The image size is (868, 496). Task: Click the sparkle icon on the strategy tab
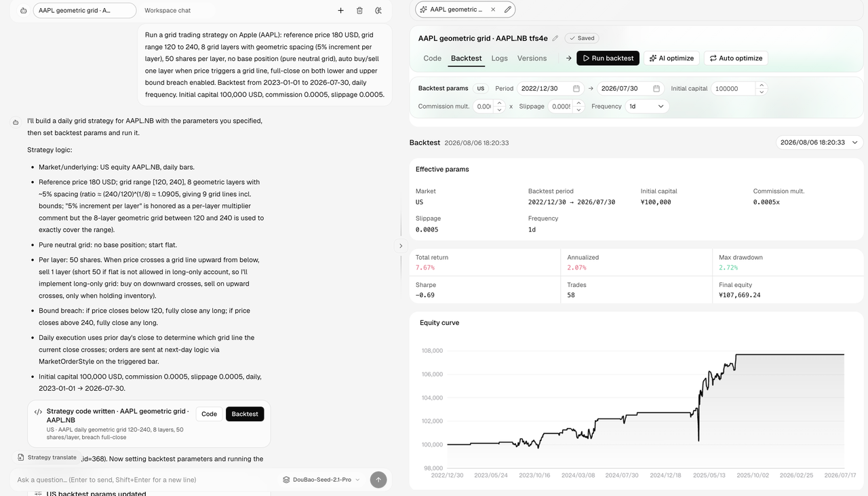(423, 9)
